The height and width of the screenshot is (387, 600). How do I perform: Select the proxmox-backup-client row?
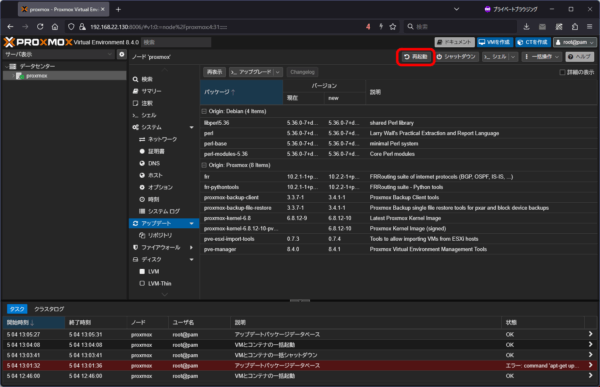398,198
